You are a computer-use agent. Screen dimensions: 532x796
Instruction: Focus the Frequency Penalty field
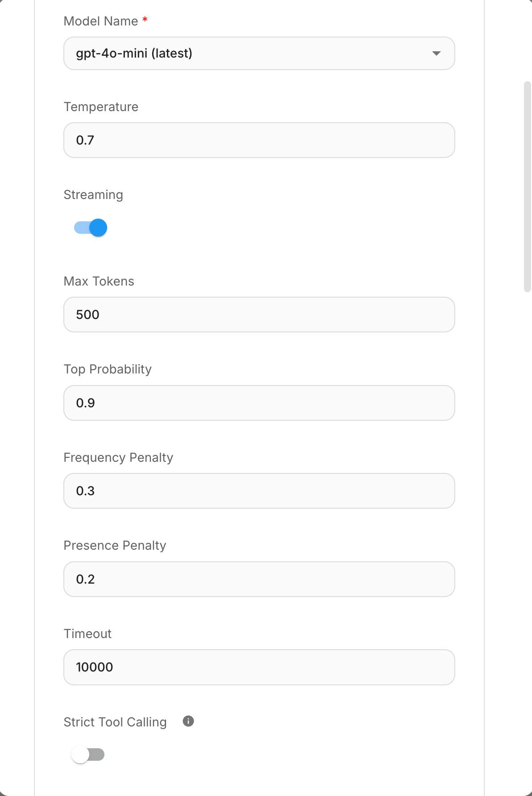259,491
